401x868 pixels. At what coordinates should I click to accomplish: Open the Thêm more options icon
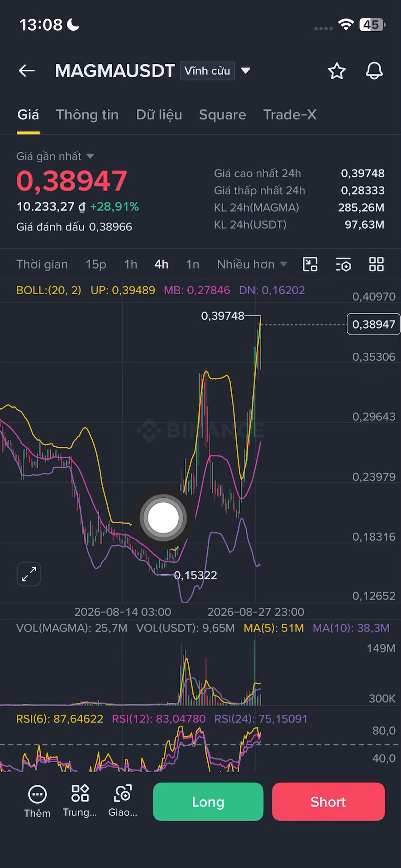[x=37, y=802]
